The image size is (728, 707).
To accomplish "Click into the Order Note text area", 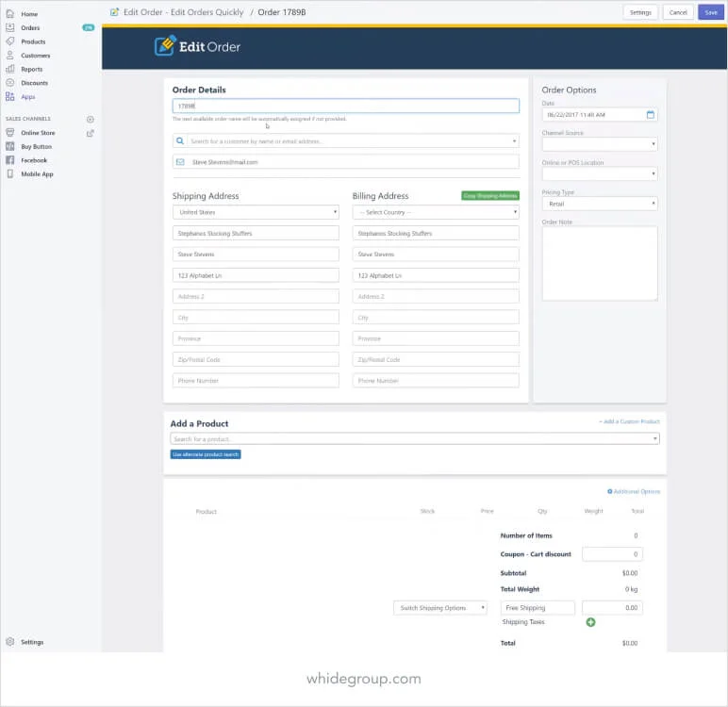I will [600, 263].
